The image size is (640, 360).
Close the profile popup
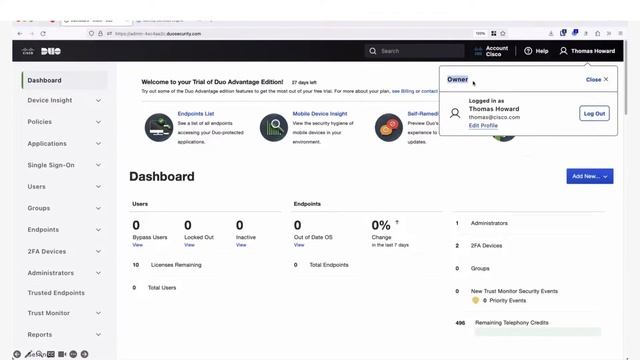click(597, 80)
